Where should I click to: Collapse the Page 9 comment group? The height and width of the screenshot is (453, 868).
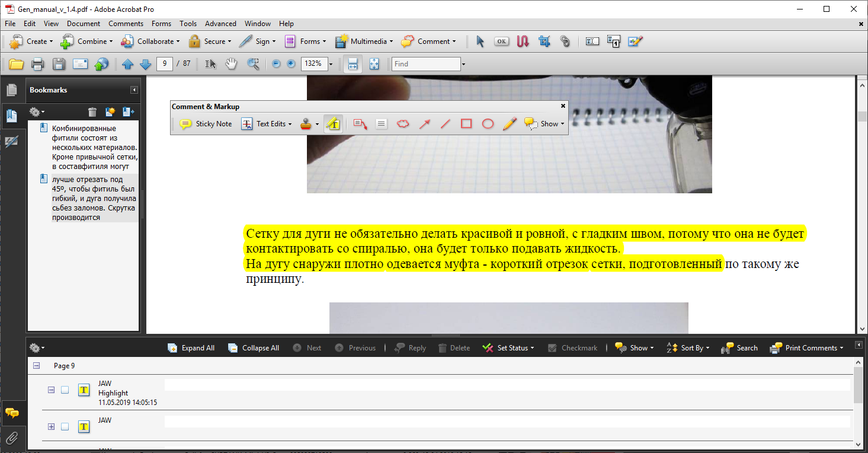(37, 366)
